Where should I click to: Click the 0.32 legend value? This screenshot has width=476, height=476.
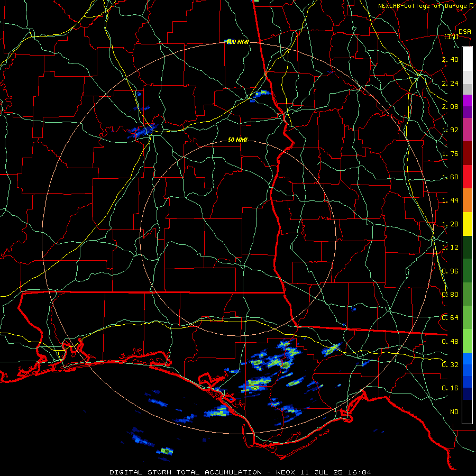[450, 364]
